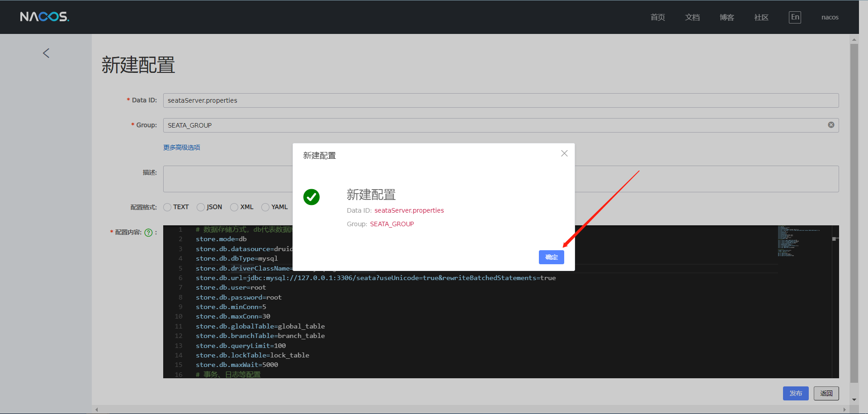
Task: Click the page vertical scrollbar
Action: click(x=854, y=213)
